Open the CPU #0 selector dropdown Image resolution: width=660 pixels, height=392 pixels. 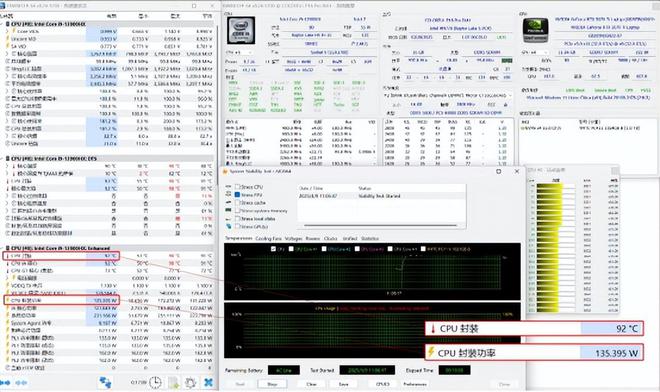[x=240, y=53]
